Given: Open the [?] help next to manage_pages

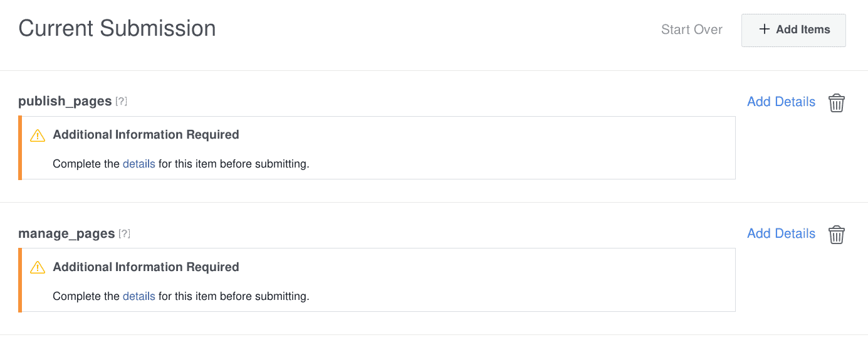Looking at the screenshot, I should tap(124, 234).
